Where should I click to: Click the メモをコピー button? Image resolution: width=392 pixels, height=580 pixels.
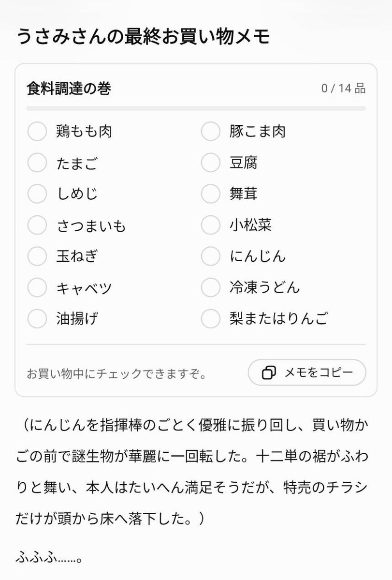307,372
